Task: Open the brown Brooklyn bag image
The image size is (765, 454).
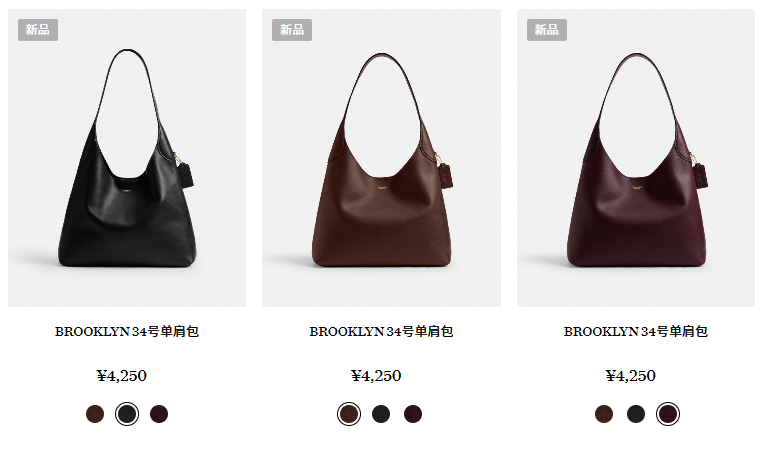Action: click(x=382, y=158)
